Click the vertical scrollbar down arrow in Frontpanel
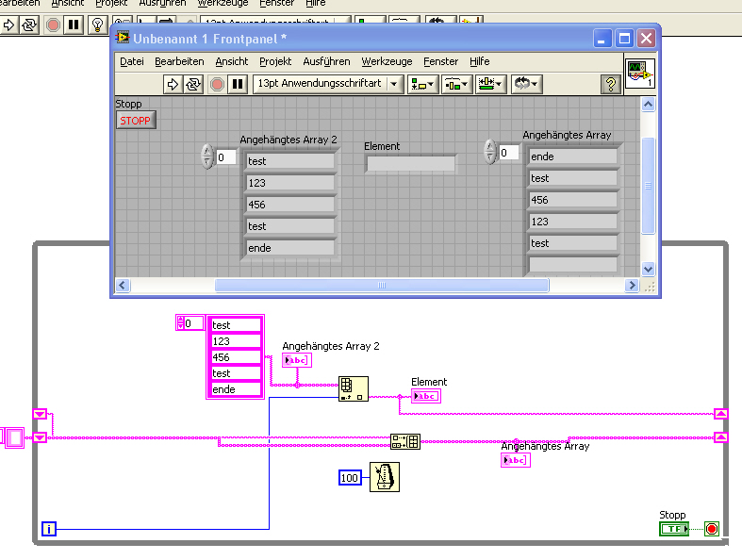 coord(648,270)
